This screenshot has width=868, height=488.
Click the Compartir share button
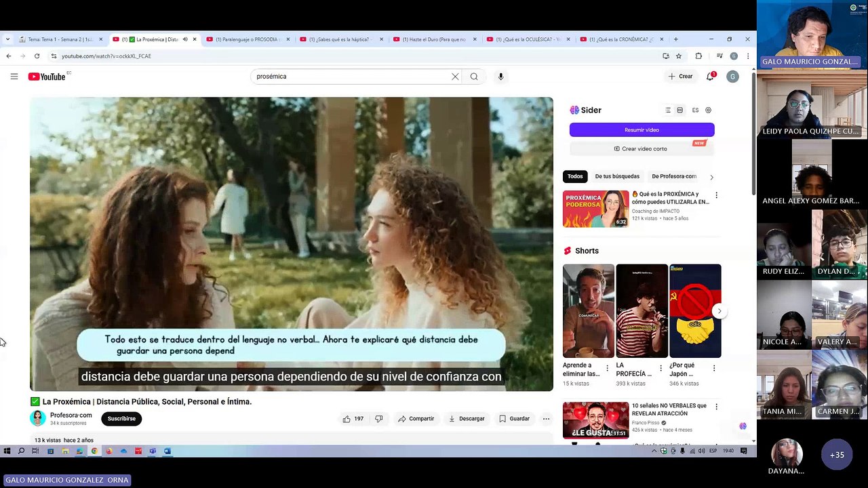(416, 419)
